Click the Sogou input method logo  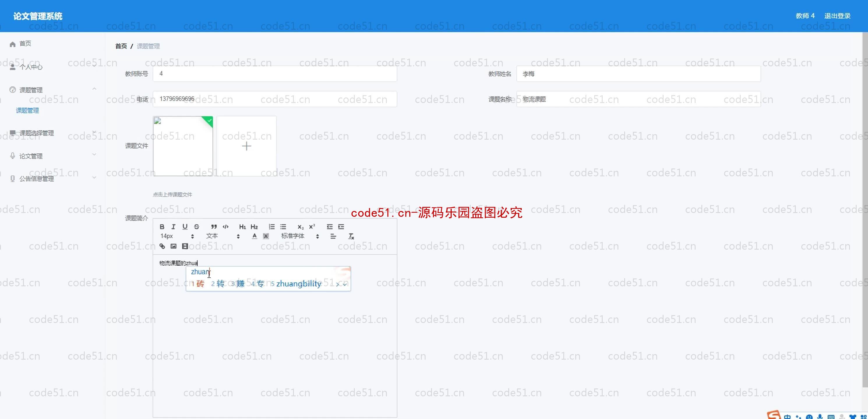773,415
